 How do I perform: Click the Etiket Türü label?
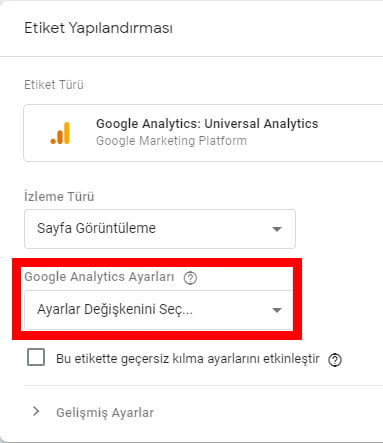pos(54,85)
